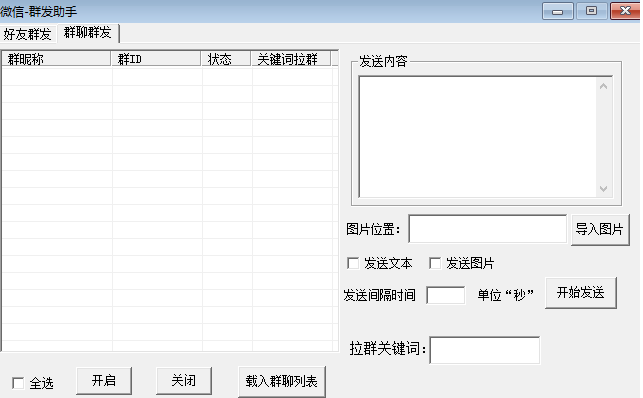Click the 关闭 button

[x=184, y=381]
